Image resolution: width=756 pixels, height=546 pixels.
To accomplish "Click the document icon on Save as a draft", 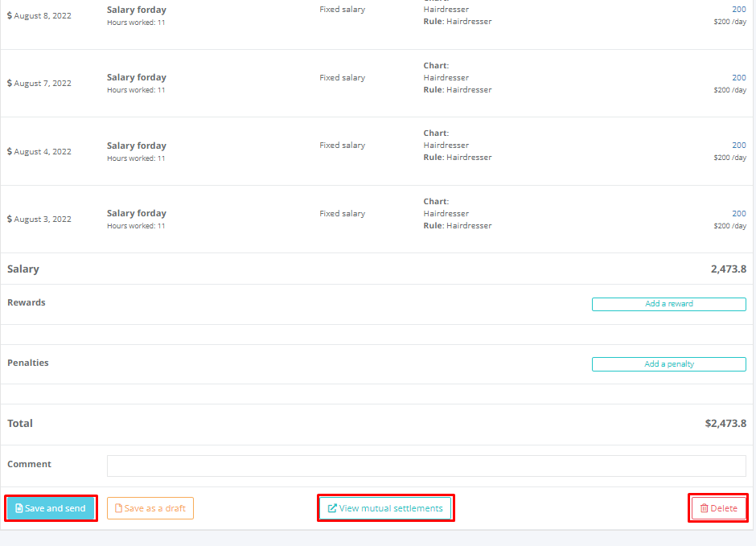I will pos(118,508).
